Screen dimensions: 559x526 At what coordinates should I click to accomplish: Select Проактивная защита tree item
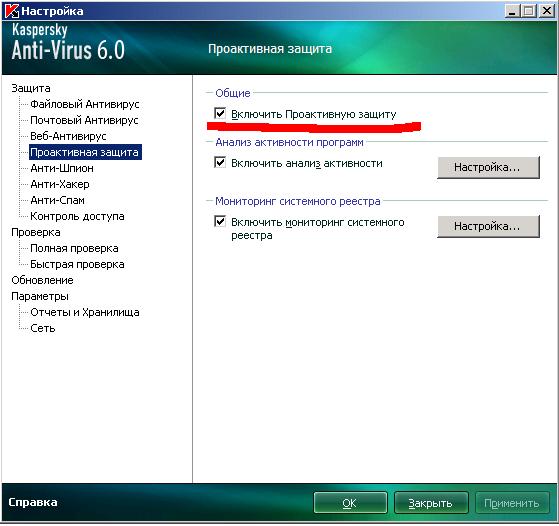[x=85, y=152]
